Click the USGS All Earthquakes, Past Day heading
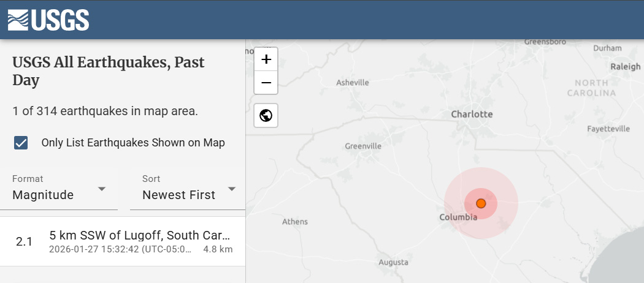This screenshot has width=644, height=283. [109, 71]
